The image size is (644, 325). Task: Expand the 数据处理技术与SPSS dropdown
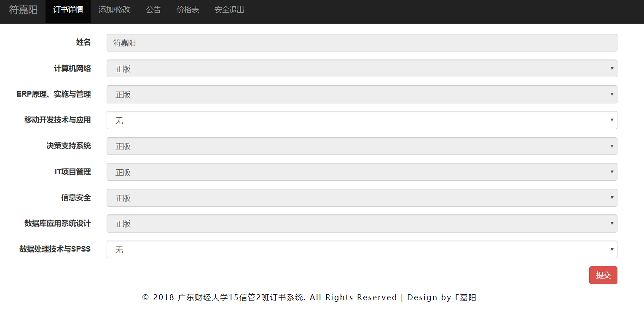362,249
